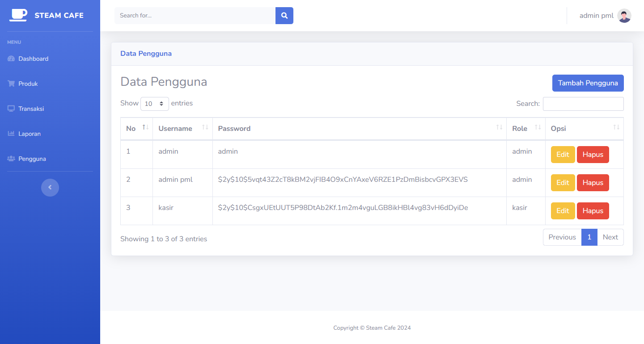Click the admin pml avatar picture
This screenshot has height=344, width=644.
tap(624, 16)
